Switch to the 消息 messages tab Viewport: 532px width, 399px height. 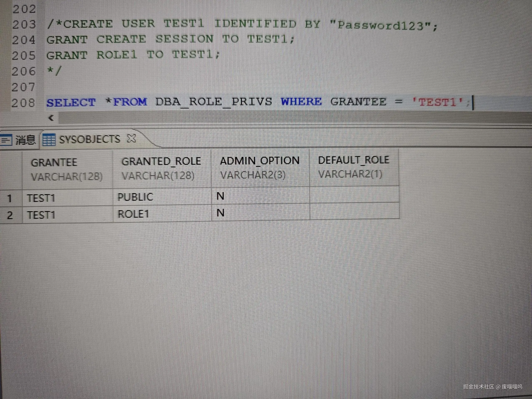tap(25, 140)
